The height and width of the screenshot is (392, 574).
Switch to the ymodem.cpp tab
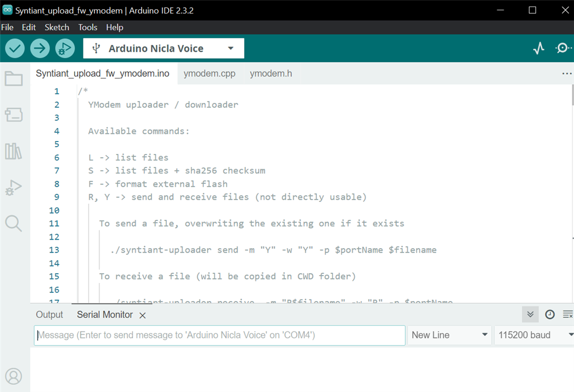coord(210,73)
